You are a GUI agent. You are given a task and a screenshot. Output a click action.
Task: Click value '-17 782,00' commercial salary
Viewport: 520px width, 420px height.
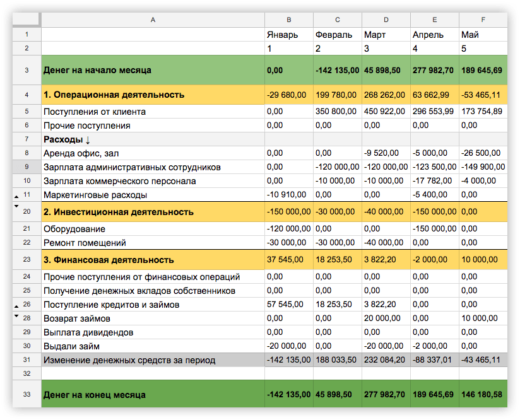[435, 181]
